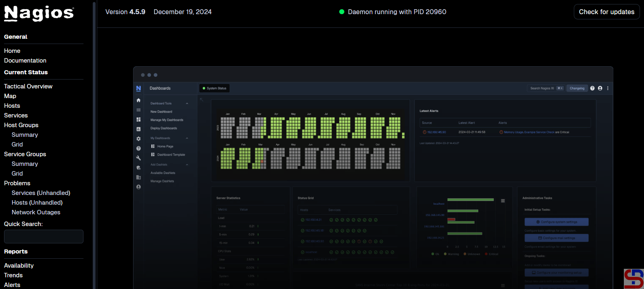Collapse the Dashboard Tools section
Image resolution: width=644 pixels, height=289 pixels.
(187, 104)
